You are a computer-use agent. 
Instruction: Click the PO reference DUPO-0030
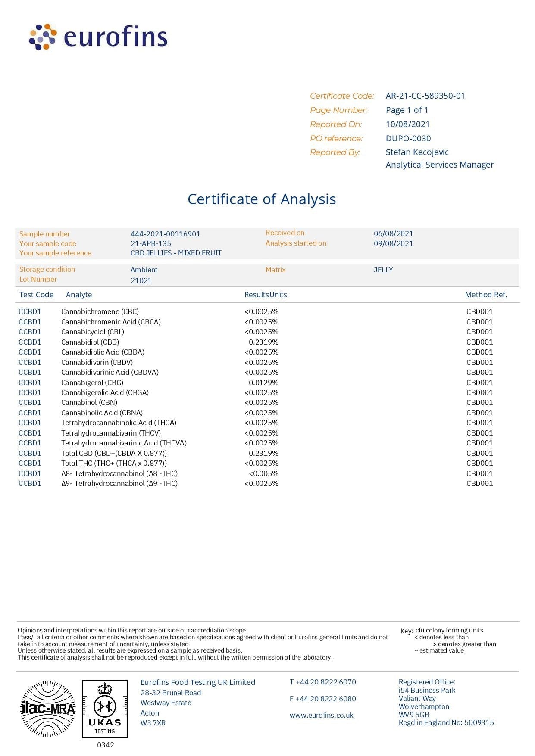(x=408, y=138)
